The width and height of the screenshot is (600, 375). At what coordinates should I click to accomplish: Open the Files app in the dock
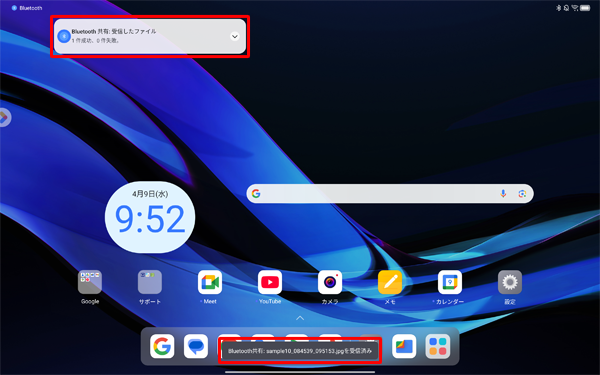point(404,346)
